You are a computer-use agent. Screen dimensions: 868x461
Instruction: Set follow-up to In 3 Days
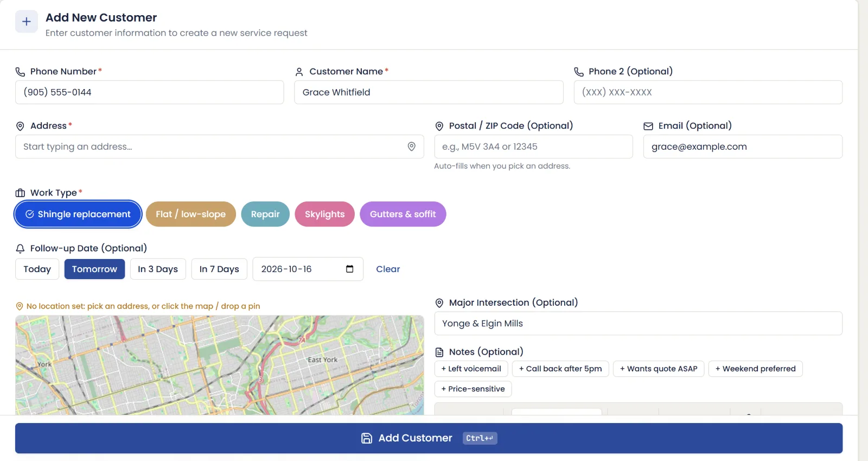coord(158,269)
